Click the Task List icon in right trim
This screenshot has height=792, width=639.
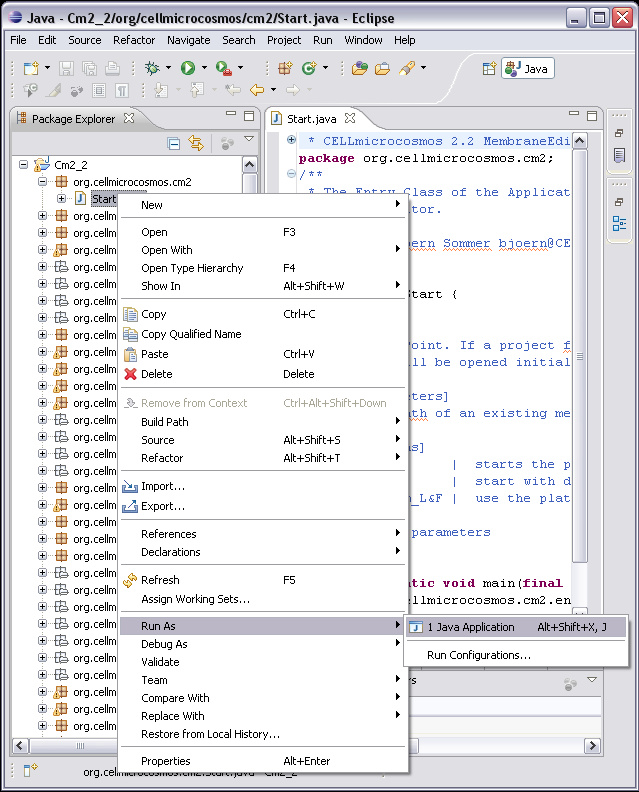click(619, 155)
